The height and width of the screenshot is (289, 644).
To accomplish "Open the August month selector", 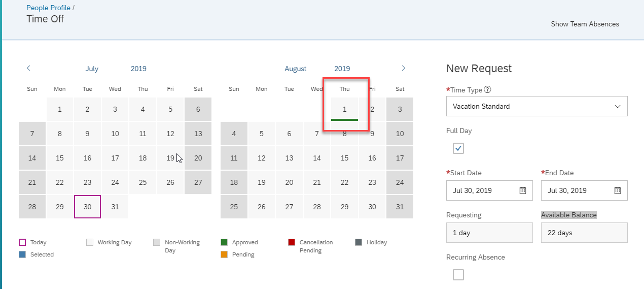I will [296, 69].
